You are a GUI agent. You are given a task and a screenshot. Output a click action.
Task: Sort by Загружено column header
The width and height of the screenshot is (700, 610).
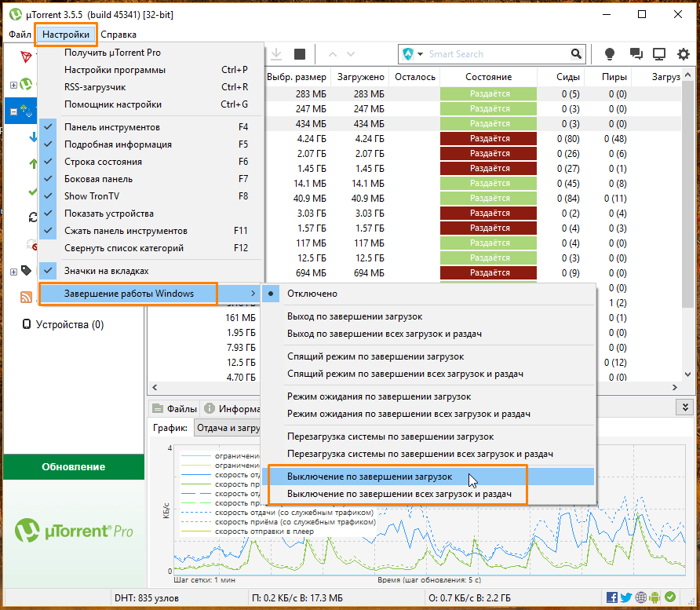[360, 77]
